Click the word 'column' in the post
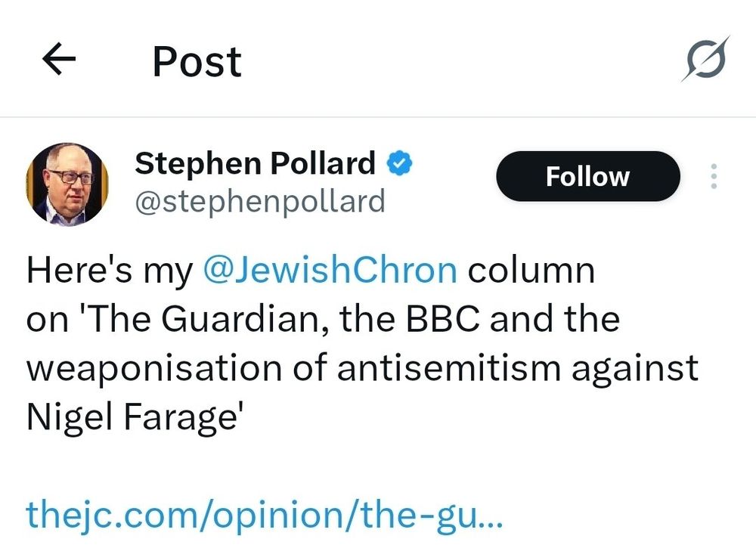756x545 pixels. (x=531, y=271)
